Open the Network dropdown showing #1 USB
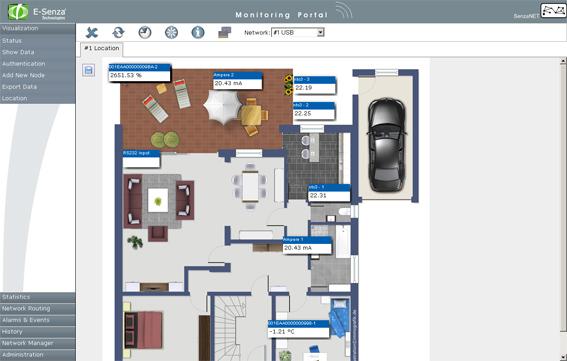 pyautogui.click(x=298, y=33)
